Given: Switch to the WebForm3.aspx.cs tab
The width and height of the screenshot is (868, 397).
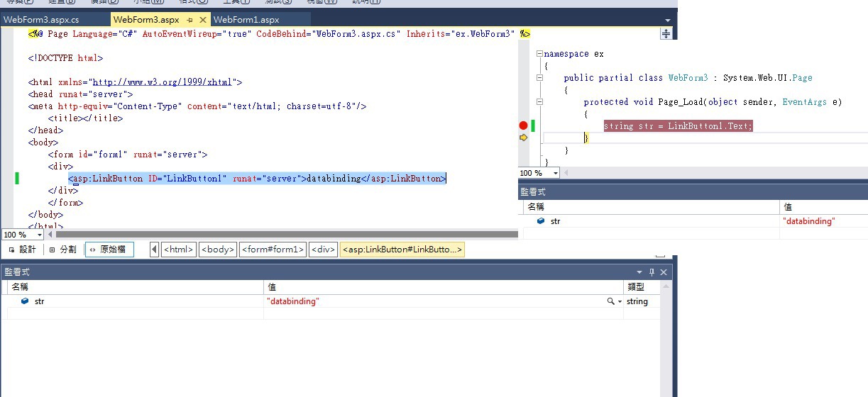Looking at the screenshot, I should pos(41,20).
